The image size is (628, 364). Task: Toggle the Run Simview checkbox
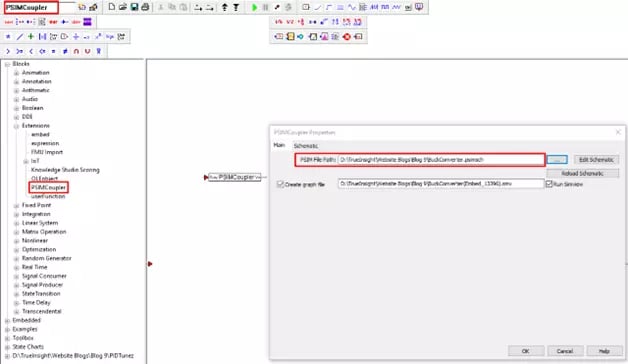pyautogui.click(x=549, y=184)
